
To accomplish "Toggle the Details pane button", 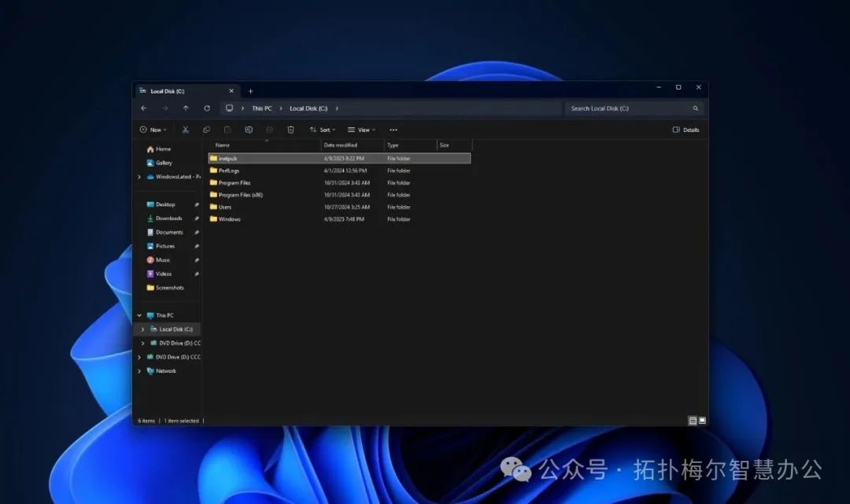I will coord(686,130).
